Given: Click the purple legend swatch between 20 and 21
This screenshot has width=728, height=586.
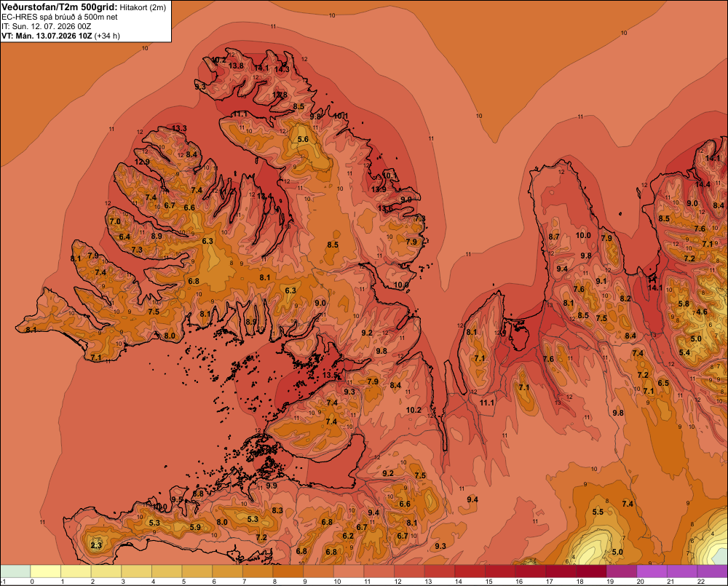Looking at the screenshot, I should 652,571.
